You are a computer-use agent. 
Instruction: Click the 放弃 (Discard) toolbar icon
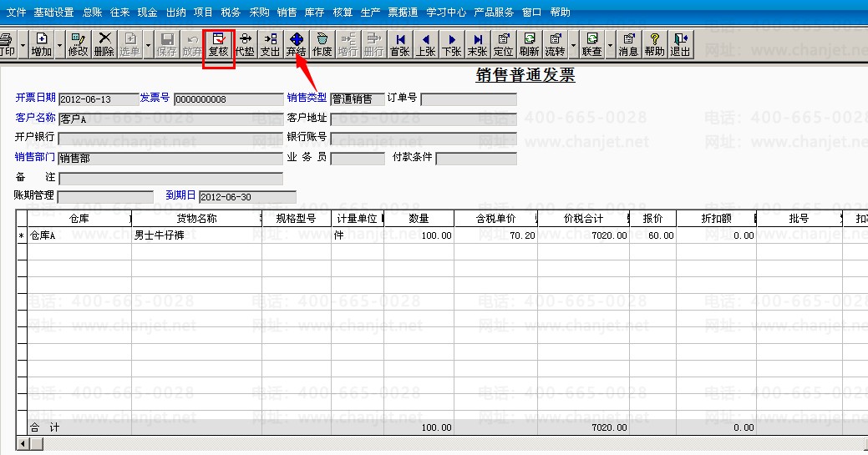coord(193,44)
